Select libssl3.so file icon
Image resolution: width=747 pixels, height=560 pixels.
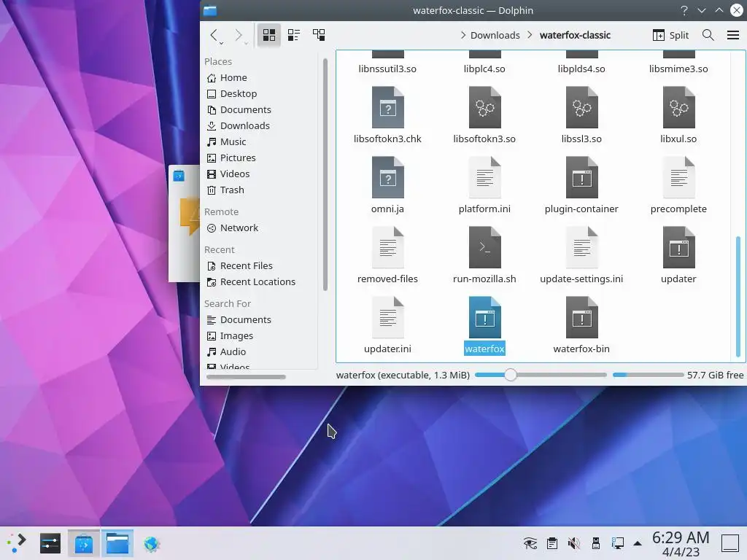coord(581,107)
